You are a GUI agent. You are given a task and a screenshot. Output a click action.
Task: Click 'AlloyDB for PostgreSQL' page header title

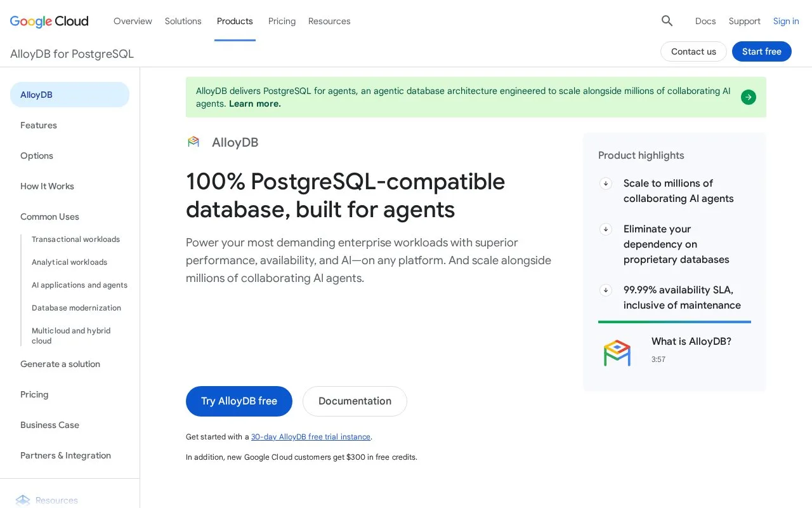pyautogui.click(x=72, y=54)
